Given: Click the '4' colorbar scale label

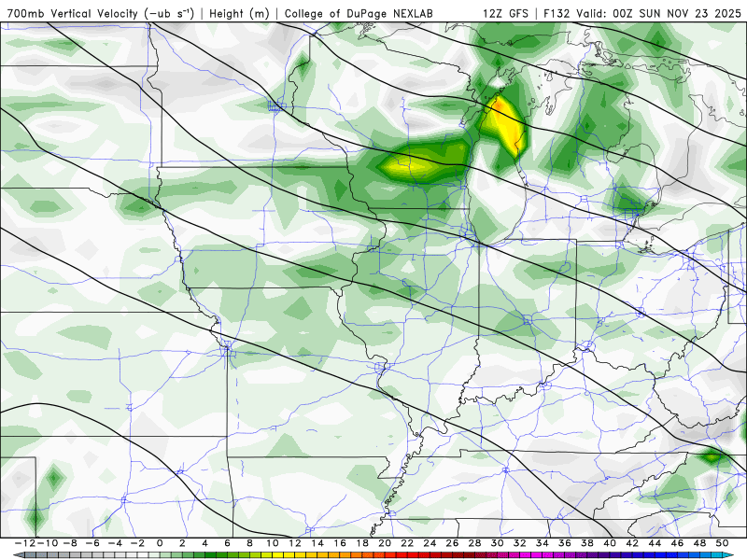Looking at the screenshot, I should pyautogui.click(x=204, y=543).
